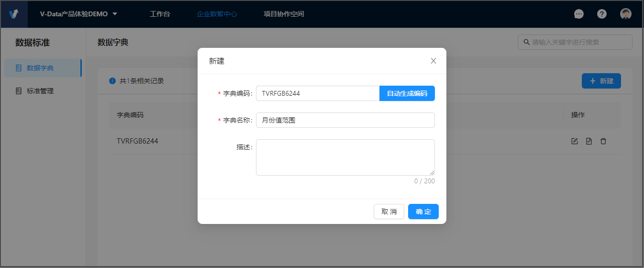This screenshot has width=644, height=268.
Task: Focus the 字典名称 input field
Action: coord(345,120)
